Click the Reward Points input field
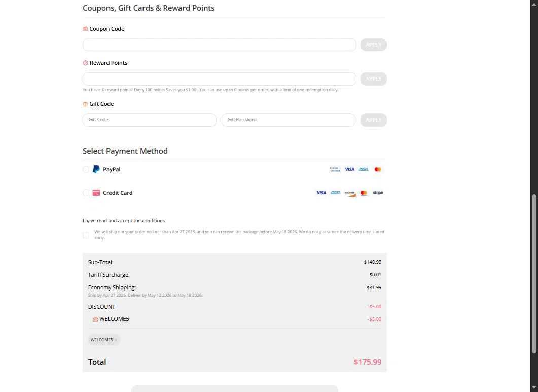This screenshot has height=392, width=538. tap(219, 79)
